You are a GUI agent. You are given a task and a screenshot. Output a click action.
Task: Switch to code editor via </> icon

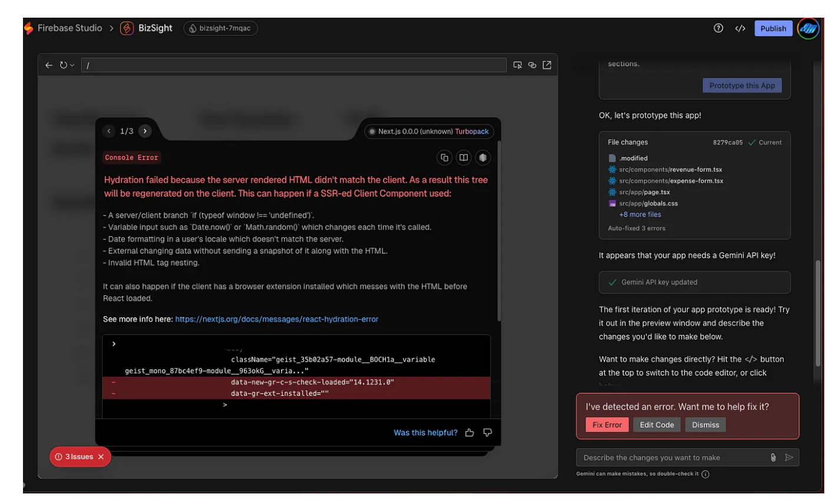pyautogui.click(x=740, y=28)
